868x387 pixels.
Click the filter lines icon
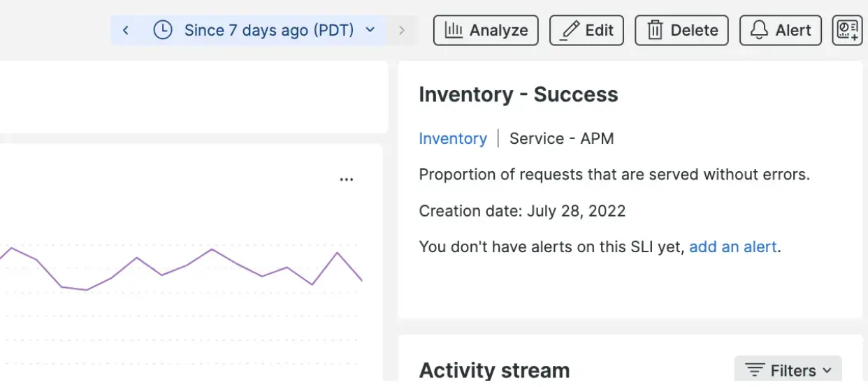[754, 370]
